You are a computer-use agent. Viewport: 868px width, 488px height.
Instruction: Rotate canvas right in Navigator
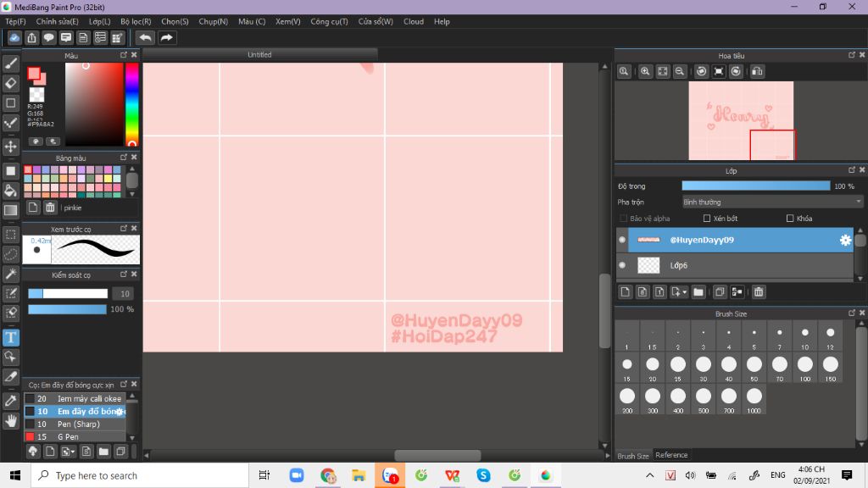point(736,71)
